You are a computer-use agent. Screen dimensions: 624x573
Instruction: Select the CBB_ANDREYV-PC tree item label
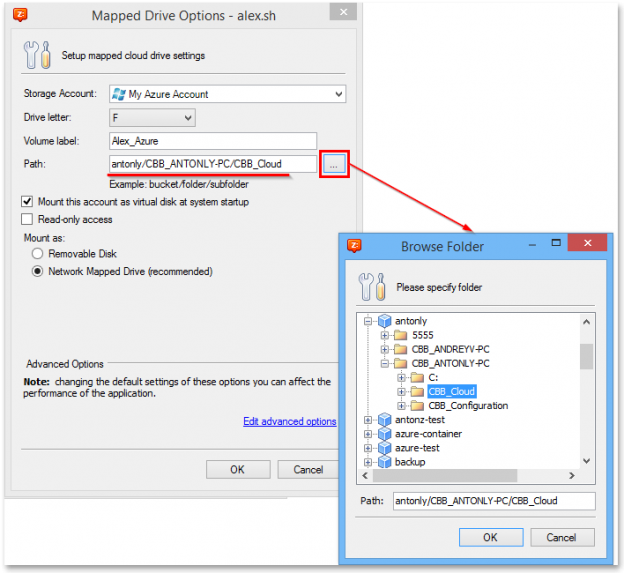(450, 349)
